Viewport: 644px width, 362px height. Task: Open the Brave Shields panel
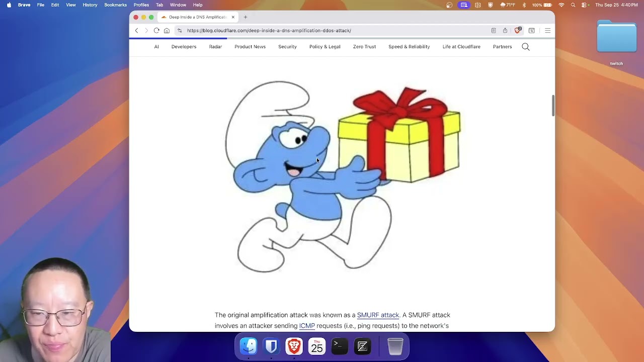[518, 31]
